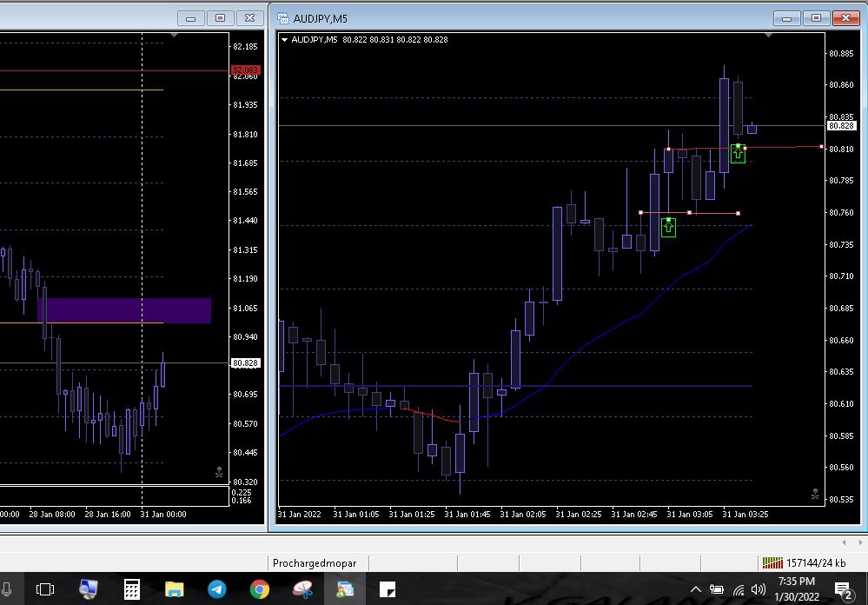Launch Calculator from the taskbar
Screen dimensions: 868x605
(132, 590)
